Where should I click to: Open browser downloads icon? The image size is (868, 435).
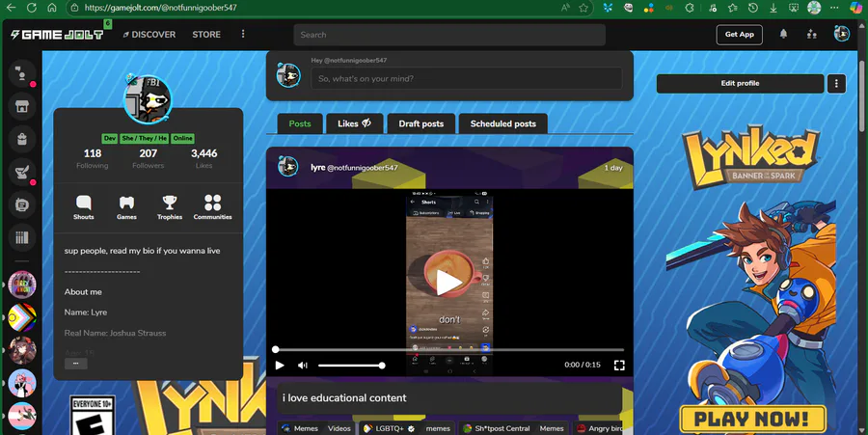point(773,8)
